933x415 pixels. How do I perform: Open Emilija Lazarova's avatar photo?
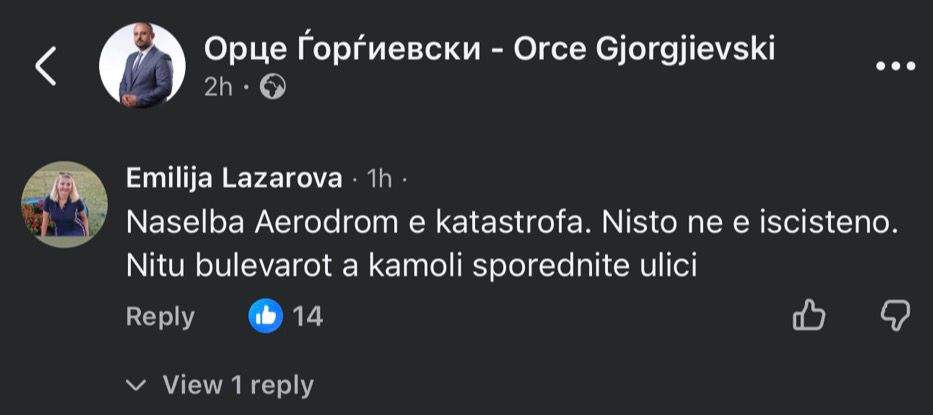(66, 204)
